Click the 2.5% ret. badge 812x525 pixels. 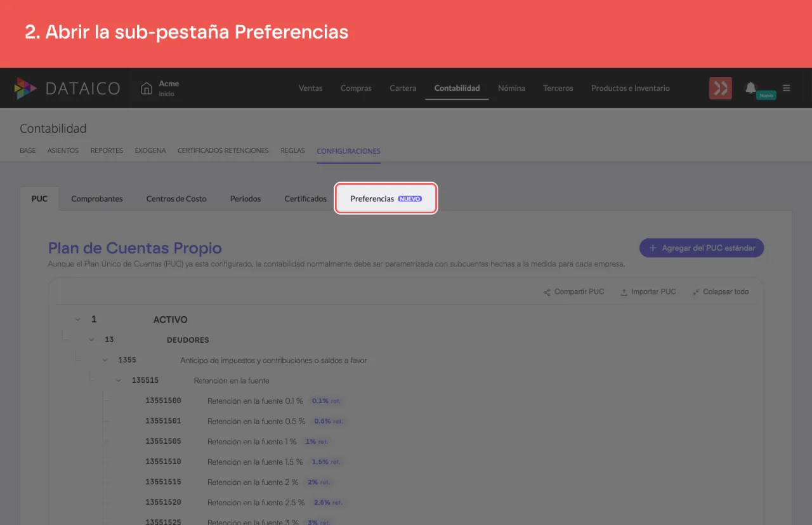[328, 502]
